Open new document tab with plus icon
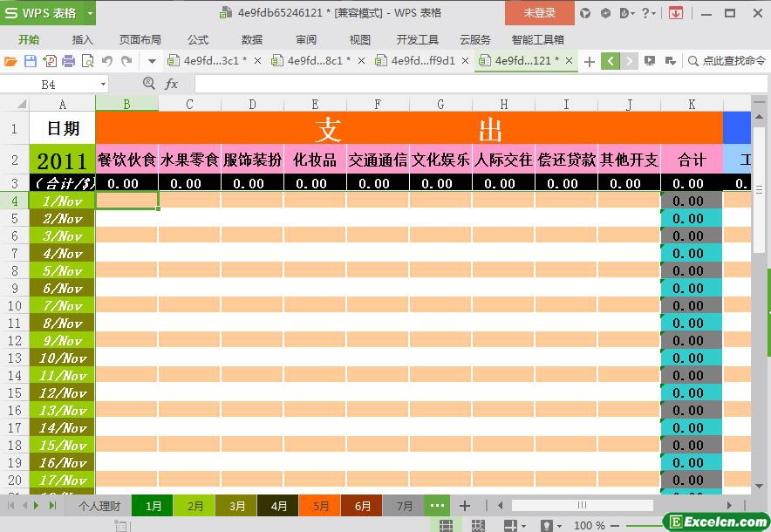The image size is (771, 532). 590,61
